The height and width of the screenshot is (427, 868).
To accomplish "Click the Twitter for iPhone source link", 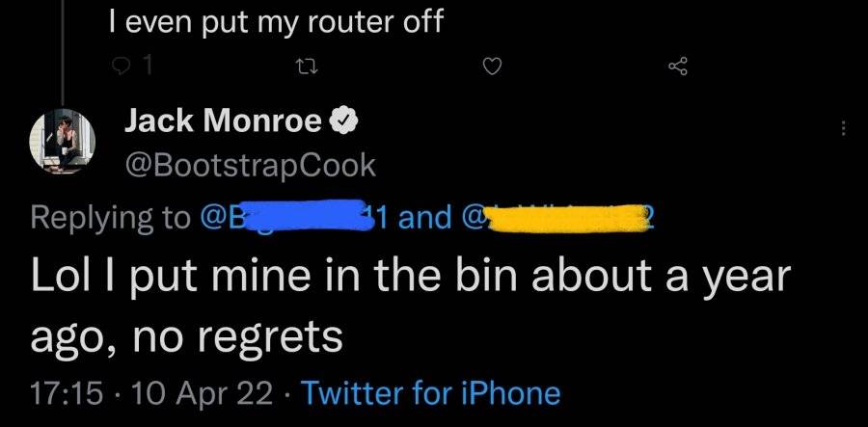I will [430, 394].
